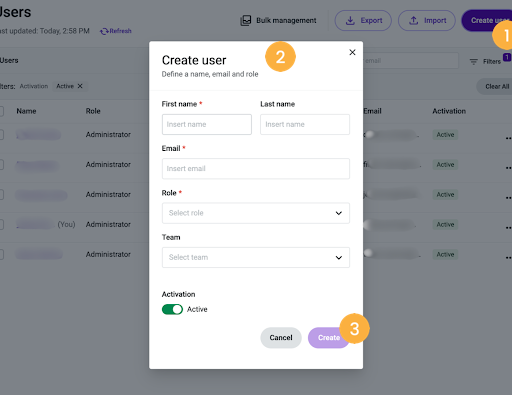Click the Clear All filters button
The image size is (512, 395).
click(x=496, y=86)
